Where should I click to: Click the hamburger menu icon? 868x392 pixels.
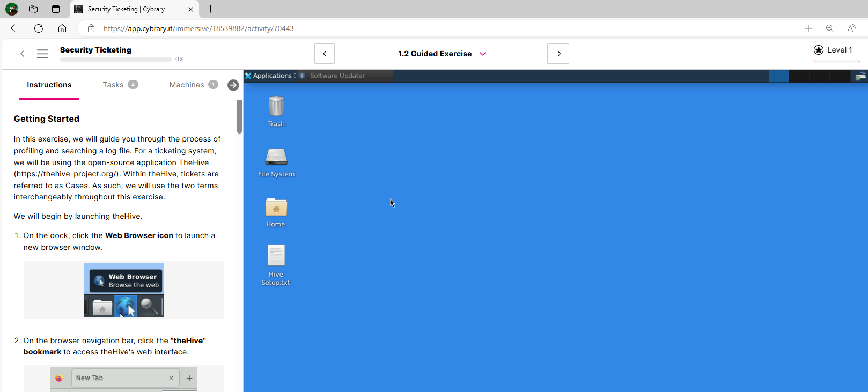(43, 54)
